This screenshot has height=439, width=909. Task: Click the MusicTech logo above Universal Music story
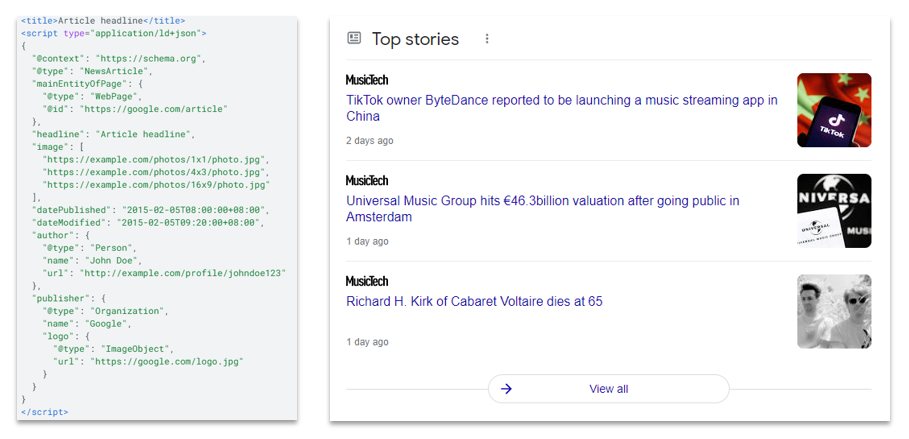click(366, 181)
